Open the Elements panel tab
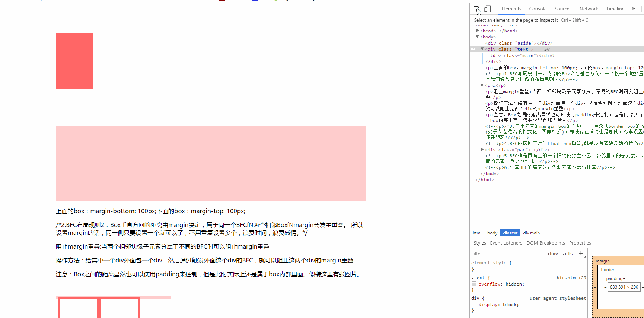Viewport: 644px width, 318px height. 511,9
